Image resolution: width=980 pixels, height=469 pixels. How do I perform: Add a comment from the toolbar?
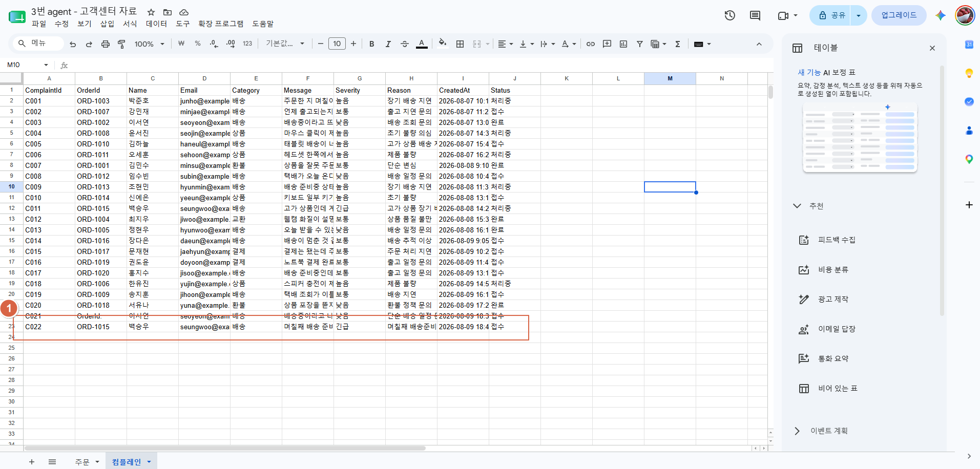[x=607, y=44]
